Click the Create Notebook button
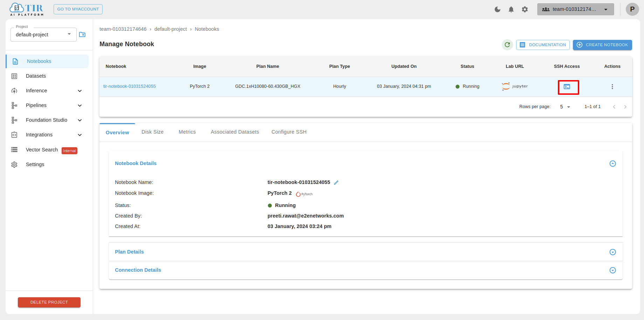The height and width of the screenshot is (320, 644). click(602, 45)
